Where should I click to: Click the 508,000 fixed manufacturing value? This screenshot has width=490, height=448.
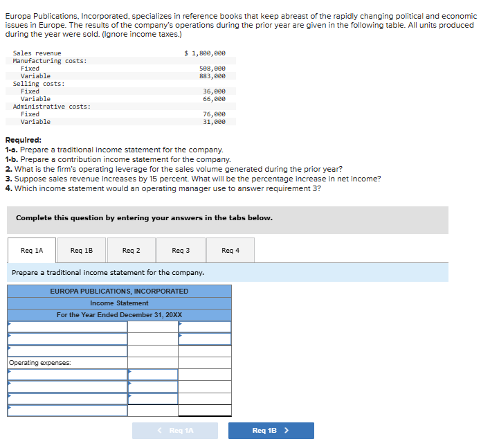212,68
